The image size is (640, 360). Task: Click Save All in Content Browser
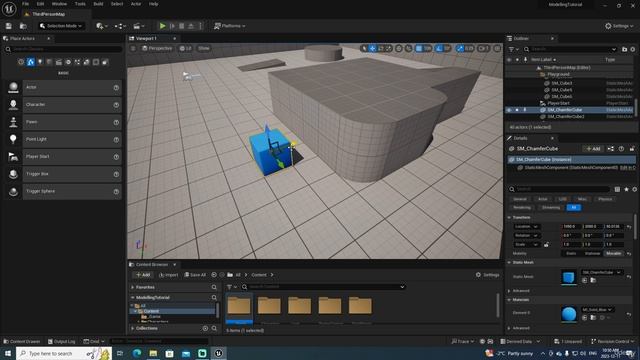coord(195,275)
